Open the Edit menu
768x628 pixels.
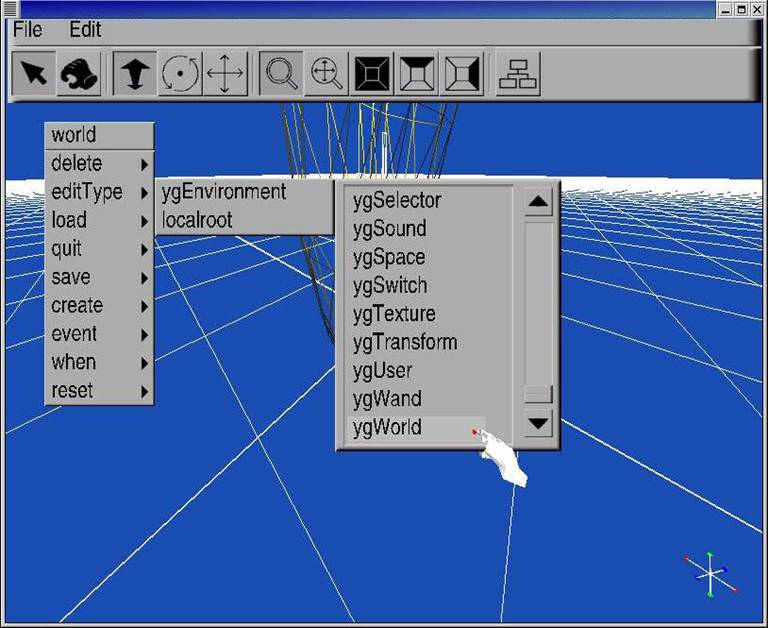coord(85,30)
